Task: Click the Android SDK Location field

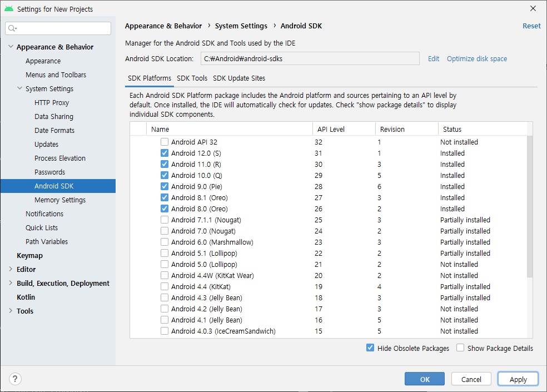Action: point(310,58)
